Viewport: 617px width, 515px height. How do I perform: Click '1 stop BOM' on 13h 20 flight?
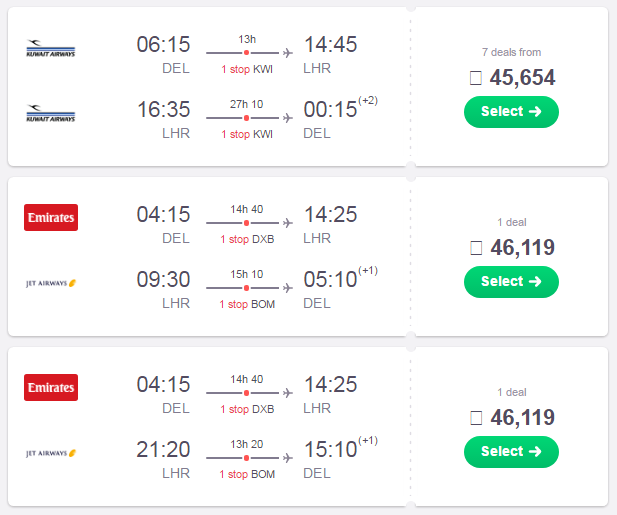pyautogui.click(x=247, y=474)
